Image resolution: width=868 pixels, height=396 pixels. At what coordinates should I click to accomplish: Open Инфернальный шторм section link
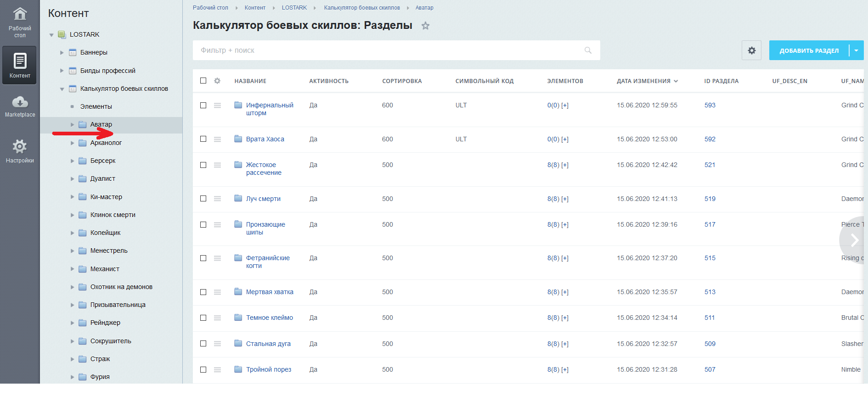click(x=270, y=109)
